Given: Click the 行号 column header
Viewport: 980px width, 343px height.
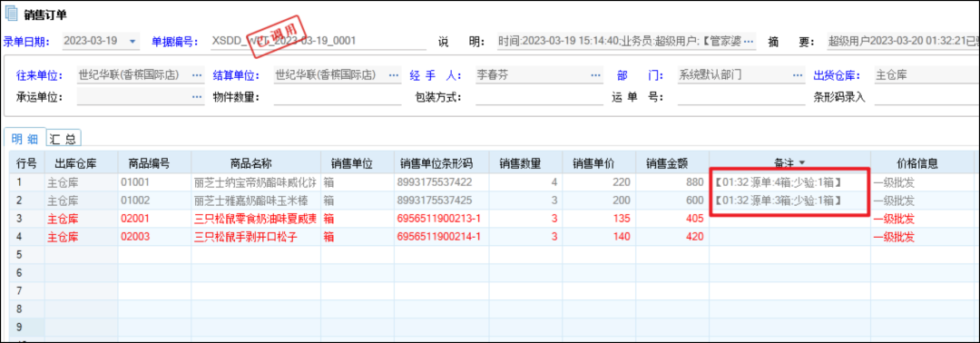Looking at the screenshot, I should click(x=27, y=163).
